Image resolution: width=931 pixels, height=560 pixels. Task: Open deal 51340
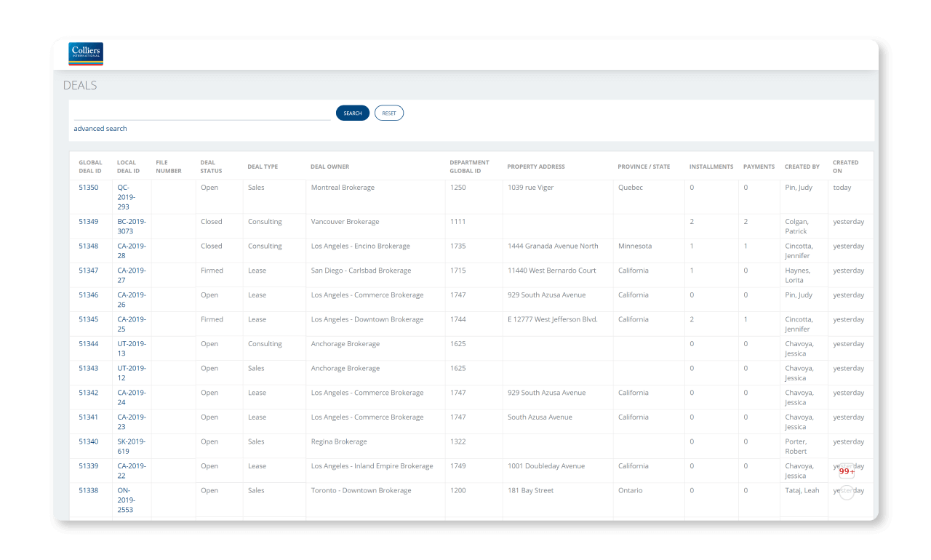pyautogui.click(x=89, y=441)
